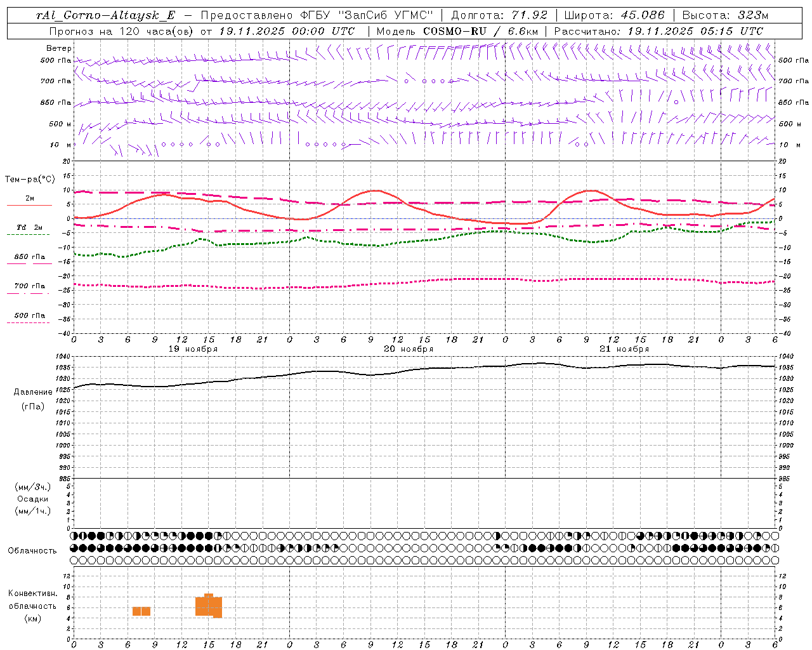Click the (гПа) pressure unit label
The height and width of the screenshot is (650, 812).
coord(33,406)
